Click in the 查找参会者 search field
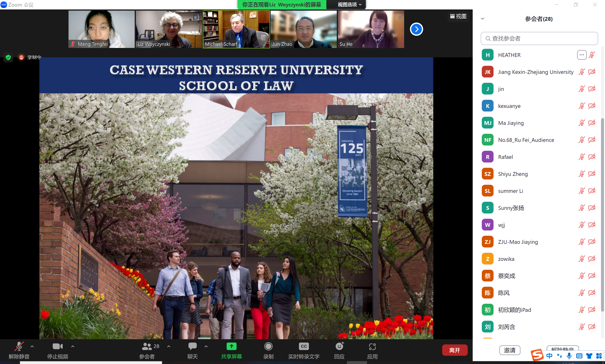Image resolution: width=605 pixels, height=364 pixels. 539,38
